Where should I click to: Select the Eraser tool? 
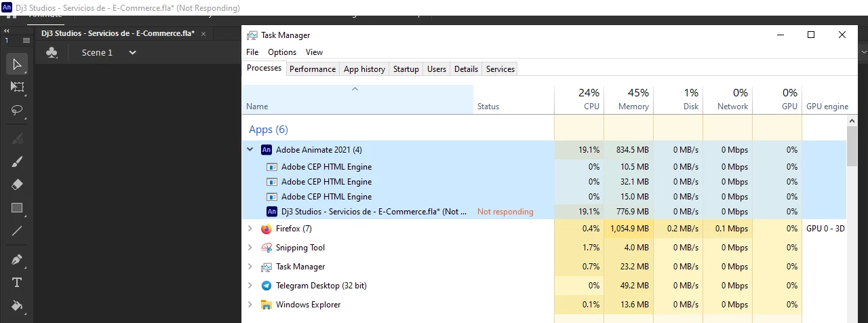(18, 185)
